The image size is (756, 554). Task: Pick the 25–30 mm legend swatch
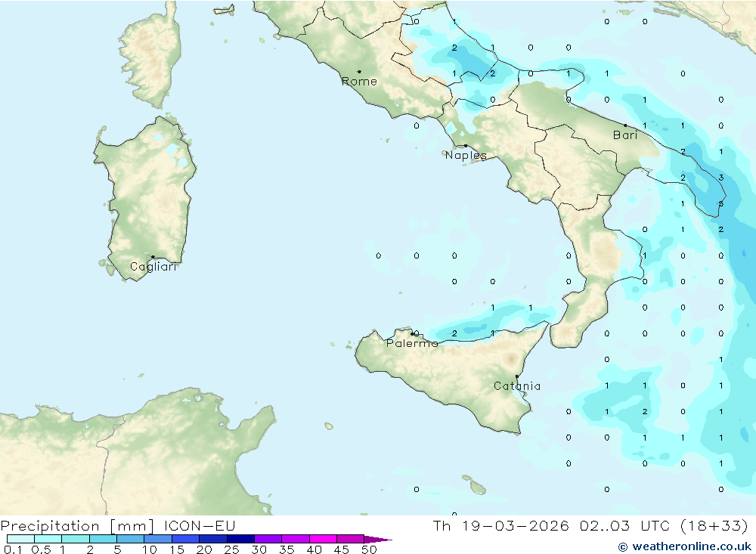pyautogui.click(x=240, y=539)
